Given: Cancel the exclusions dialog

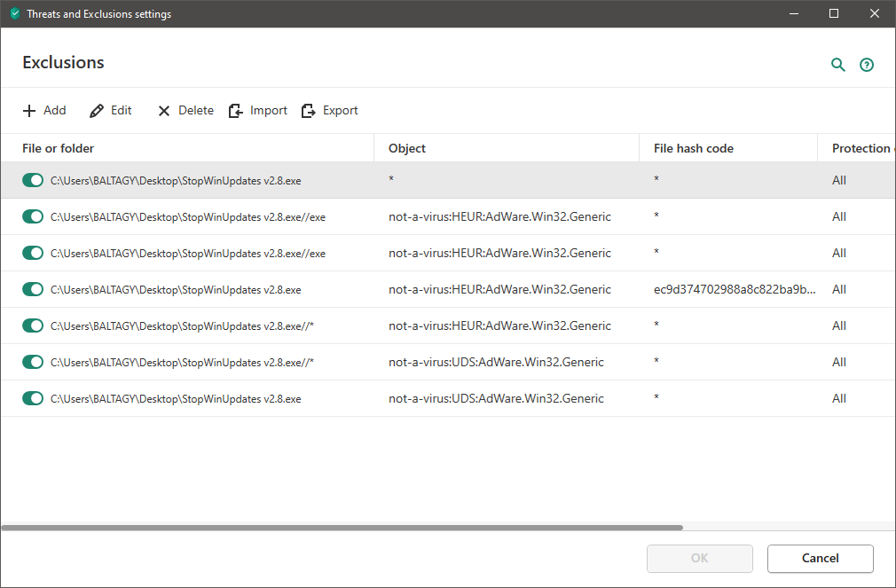Looking at the screenshot, I should pos(820,558).
